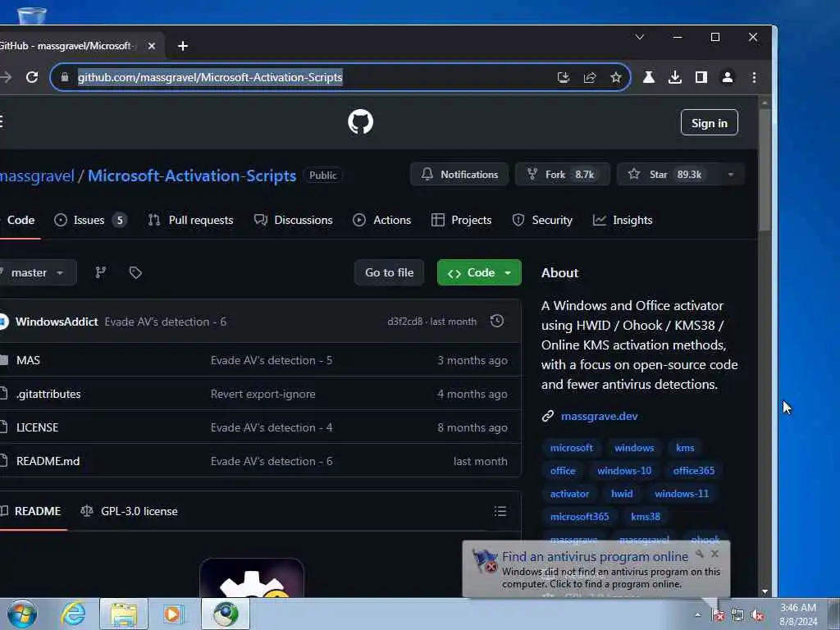Fork the repository with Fork button
The image size is (840, 630).
[x=563, y=175]
